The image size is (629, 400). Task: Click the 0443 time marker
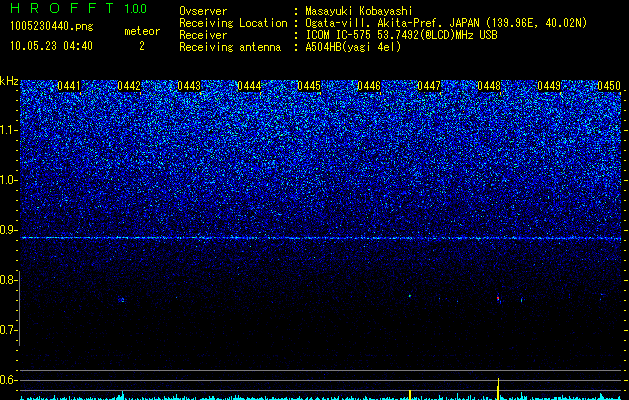[x=189, y=86]
